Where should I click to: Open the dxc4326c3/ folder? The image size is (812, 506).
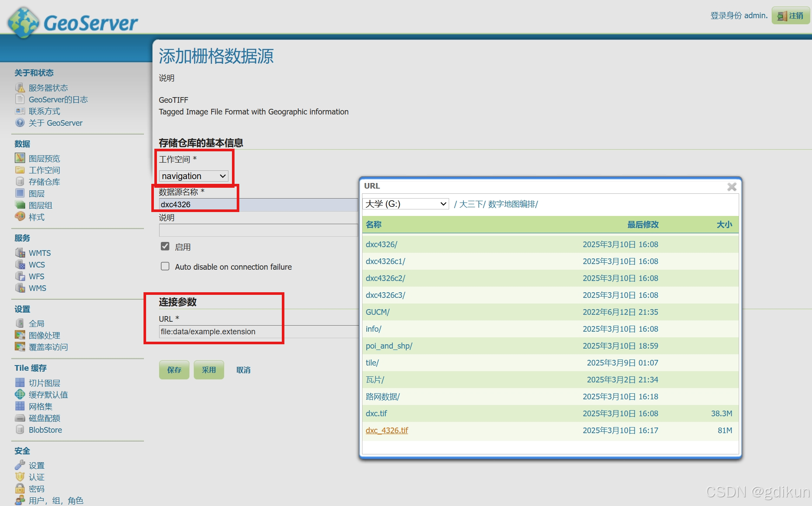385,295
